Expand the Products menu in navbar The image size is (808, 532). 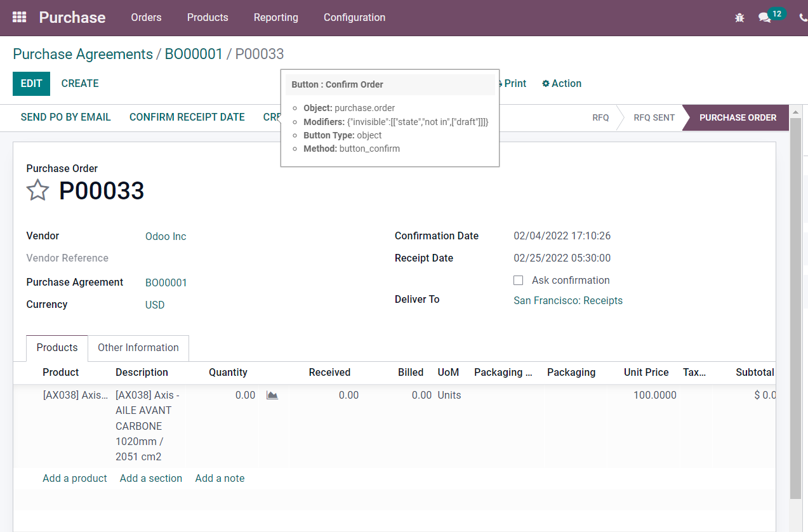208,17
